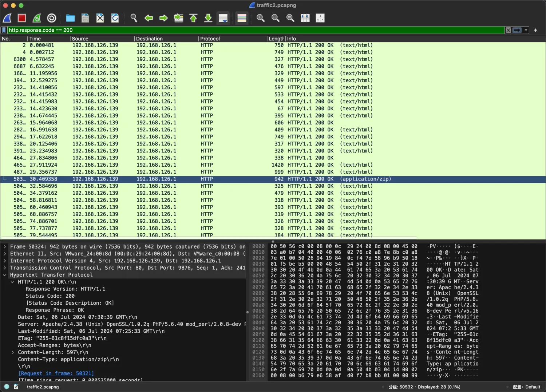Open recent display filter dropdown

(x=526, y=30)
